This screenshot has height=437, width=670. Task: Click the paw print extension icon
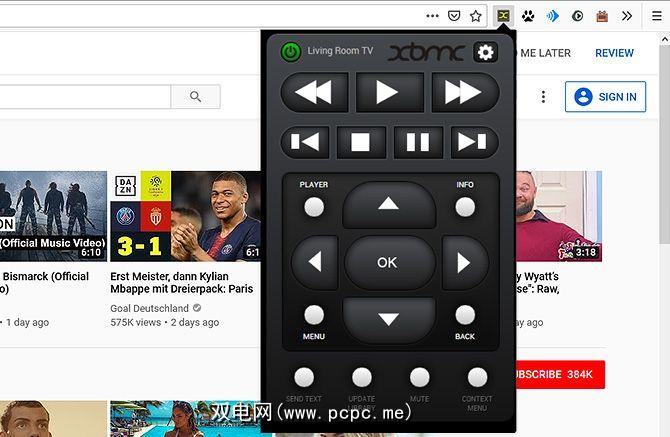(528, 16)
